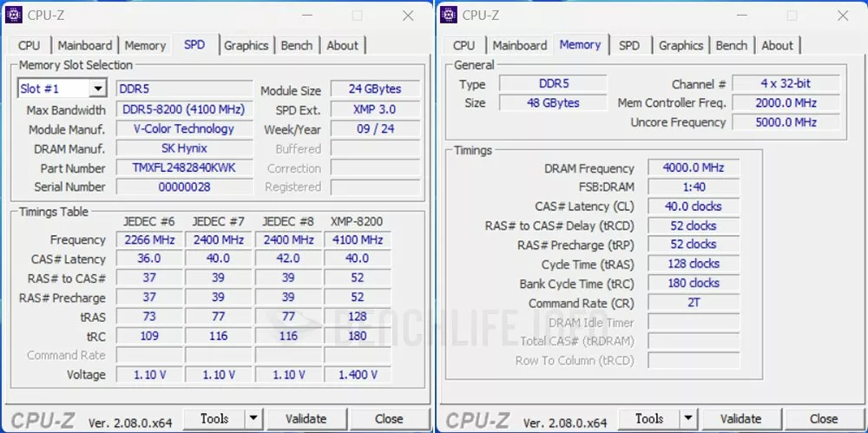The width and height of the screenshot is (868, 433).
Task: Click memory Type field DDR5 in right window
Action: [553, 83]
